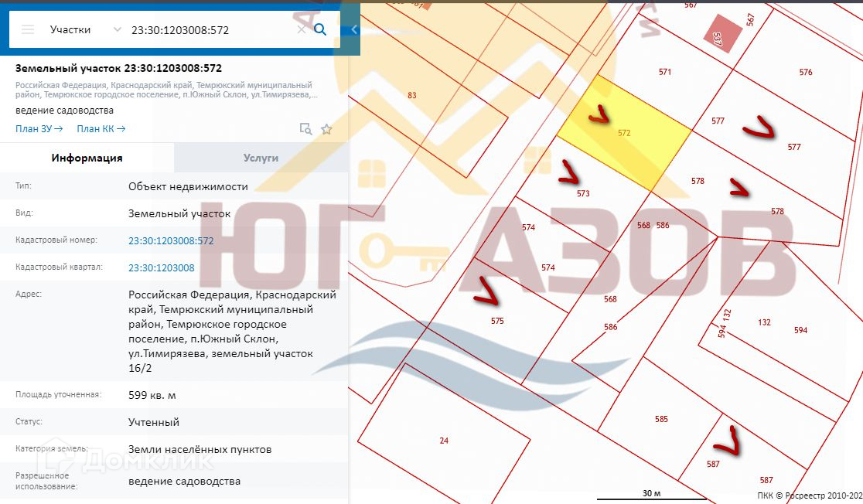Click the full address text in Адрес row
The image size is (863, 504).
pos(232,331)
